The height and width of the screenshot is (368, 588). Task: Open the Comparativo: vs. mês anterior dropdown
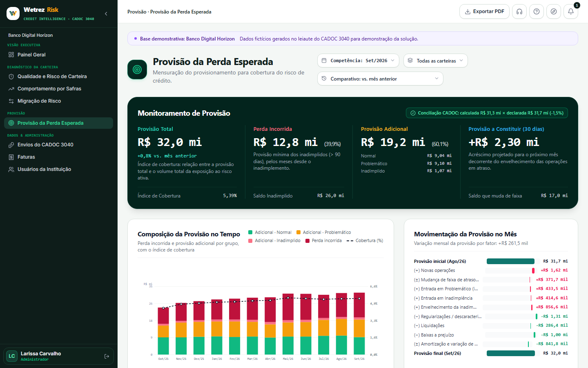point(380,79)
